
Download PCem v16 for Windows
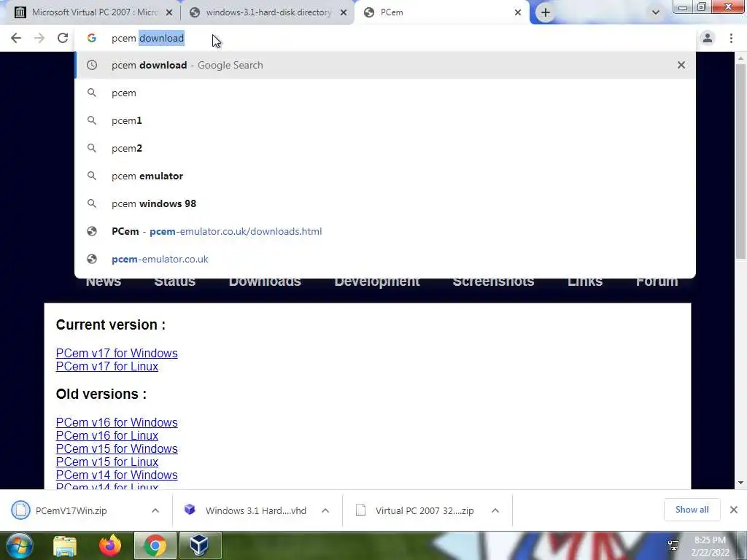117,422
